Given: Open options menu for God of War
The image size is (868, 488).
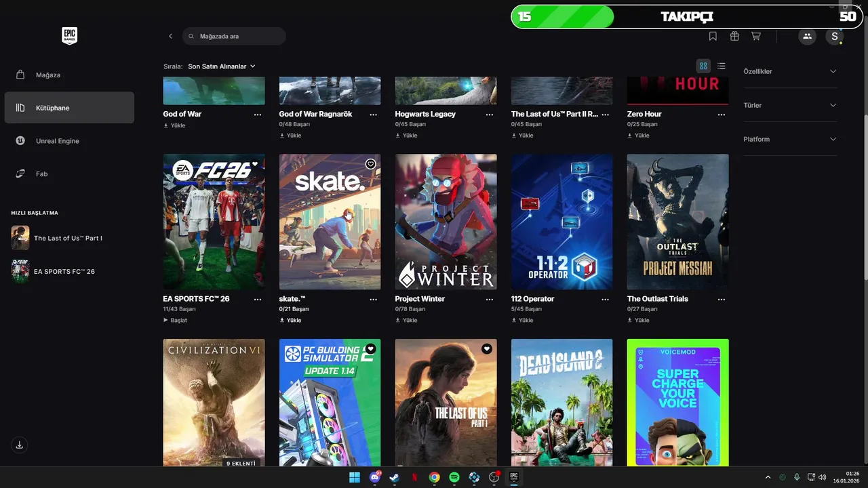Looking at the screenshot, I should 258,115.
